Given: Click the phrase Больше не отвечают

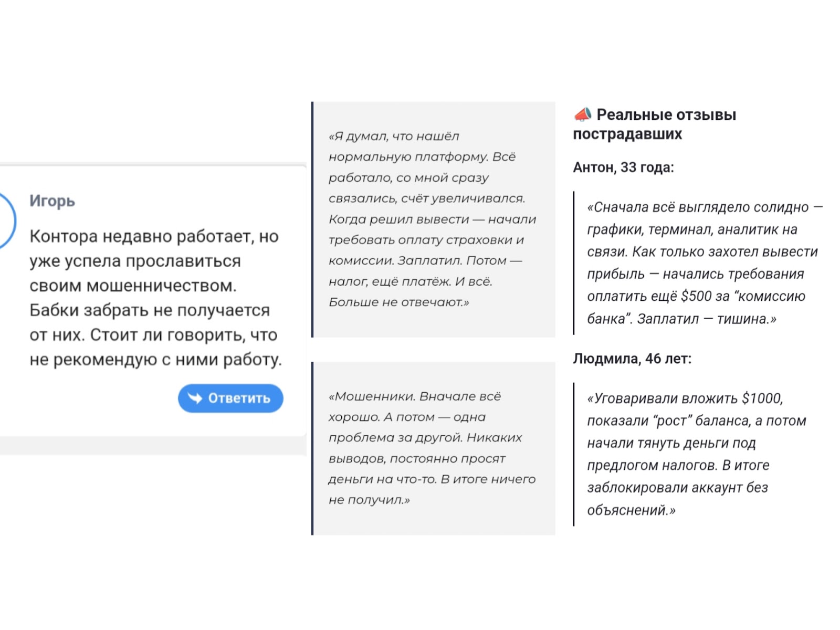Looking at the screenshot, I should pyautogui.click(x=399, y=302).
